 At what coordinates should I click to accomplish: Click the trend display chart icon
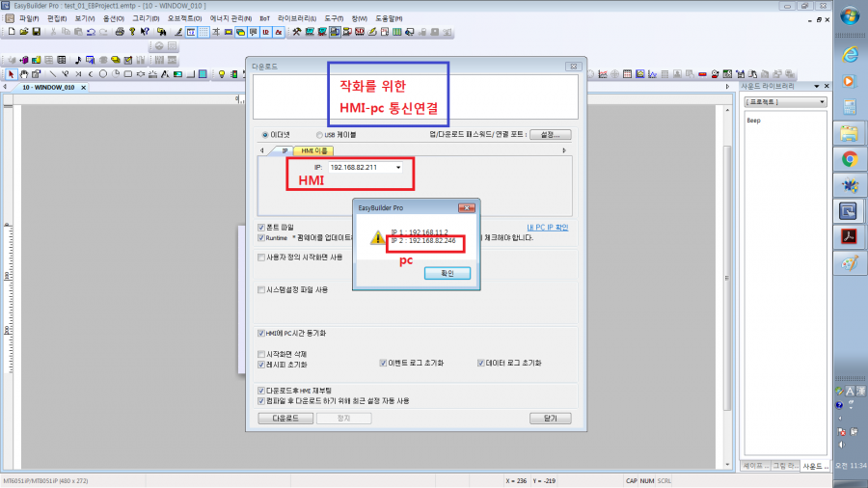tap(602, 73)
